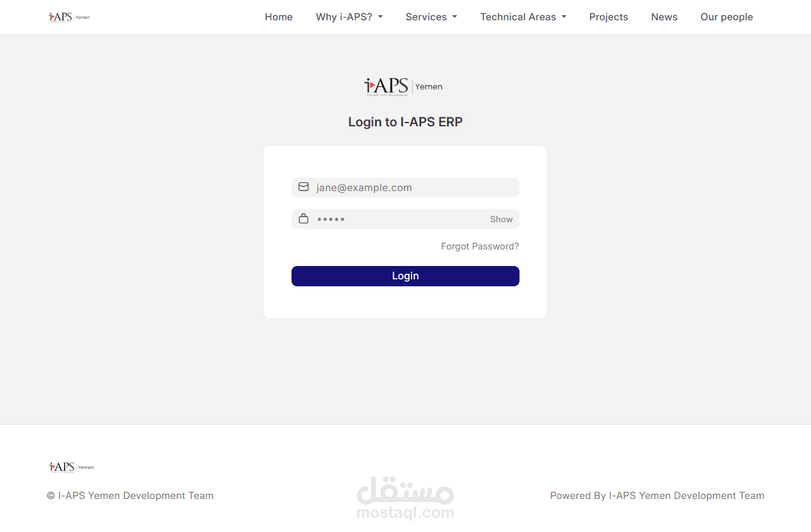Click the i-APS Yemen logo above login heading

click(404, 86)
